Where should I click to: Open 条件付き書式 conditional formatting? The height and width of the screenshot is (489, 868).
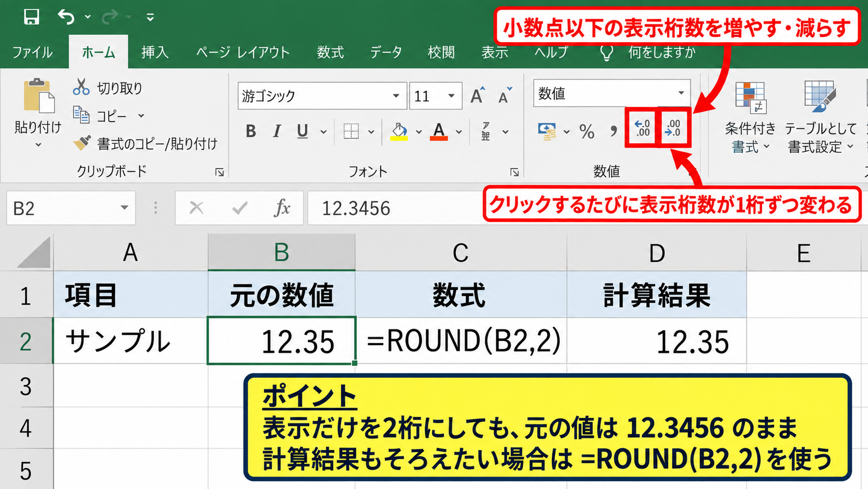point(750,117)
